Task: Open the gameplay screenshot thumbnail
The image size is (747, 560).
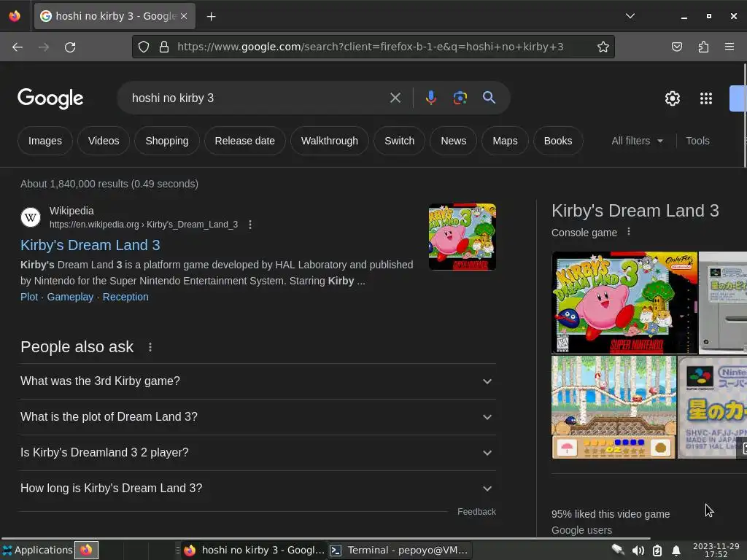Action: click(x=614, y=407)
